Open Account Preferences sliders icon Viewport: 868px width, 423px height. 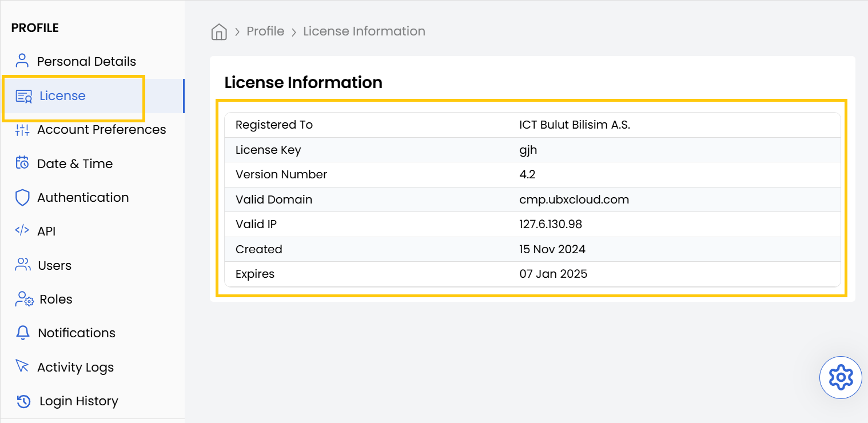click(x=22, y=130)
